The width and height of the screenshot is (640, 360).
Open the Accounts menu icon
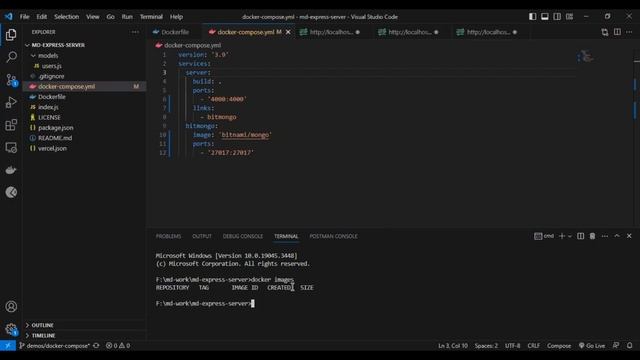pos(11,306)
